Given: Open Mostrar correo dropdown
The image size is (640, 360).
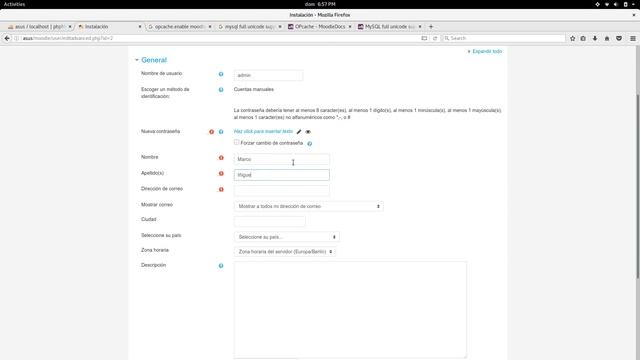Looking at the screenshot, I should pos(309,207).
